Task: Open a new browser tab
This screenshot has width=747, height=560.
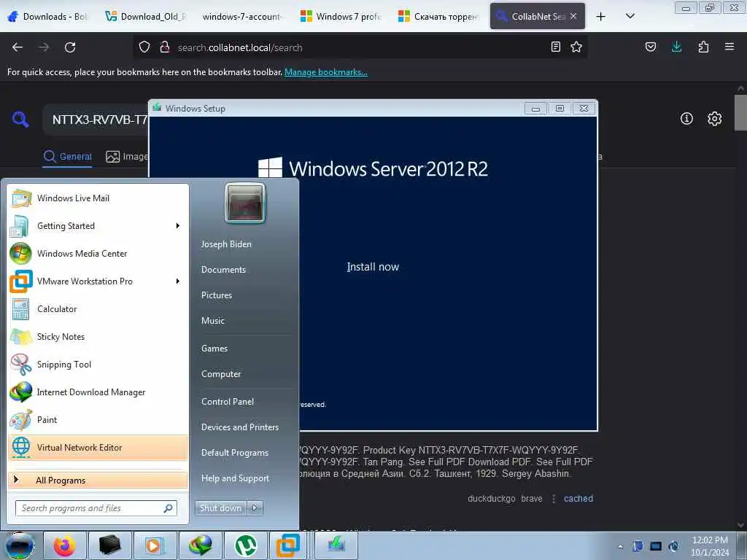Action: (x=601, y=17)
